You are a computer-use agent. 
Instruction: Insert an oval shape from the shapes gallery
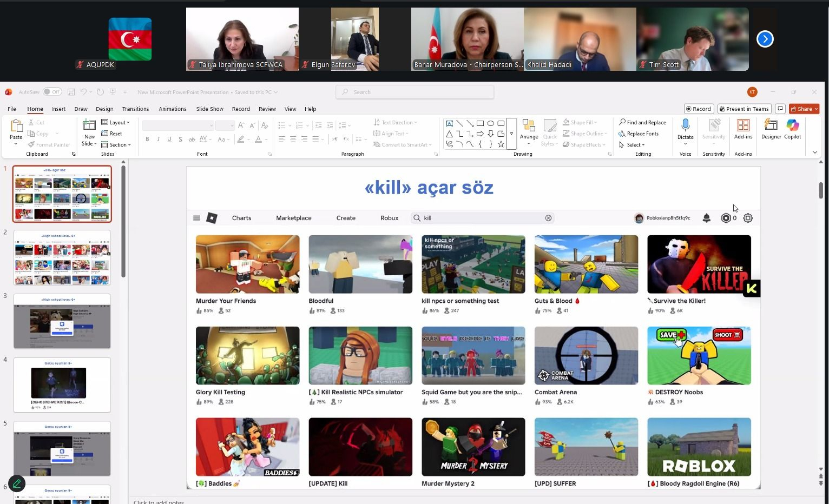(x=490, y=123)
